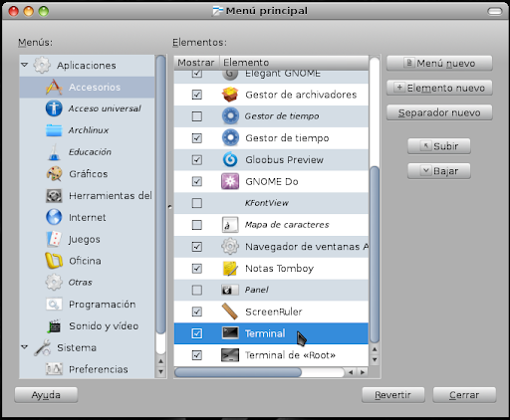This screenshot has height=420, width=510.
Task: Click the Elemento column header
Action: click(294, 63)
